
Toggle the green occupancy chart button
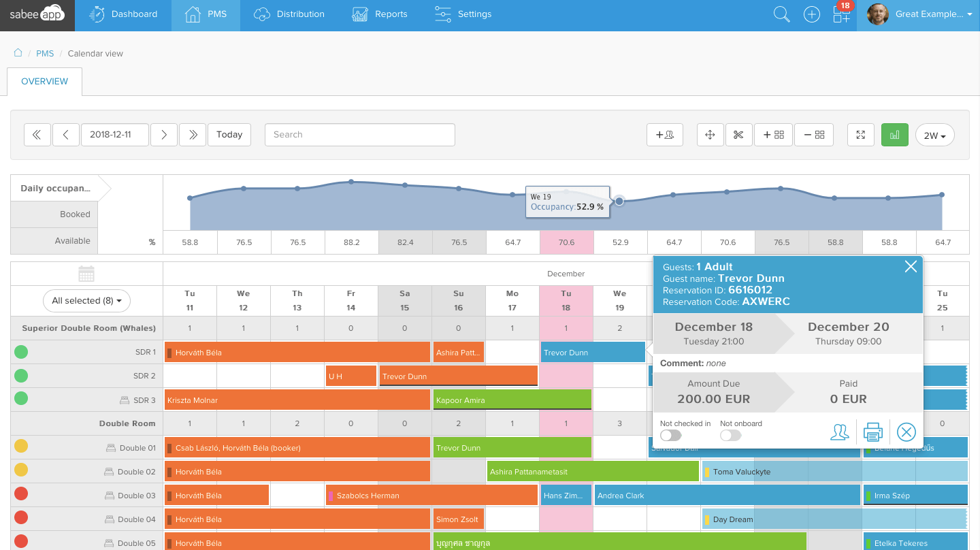894,135
